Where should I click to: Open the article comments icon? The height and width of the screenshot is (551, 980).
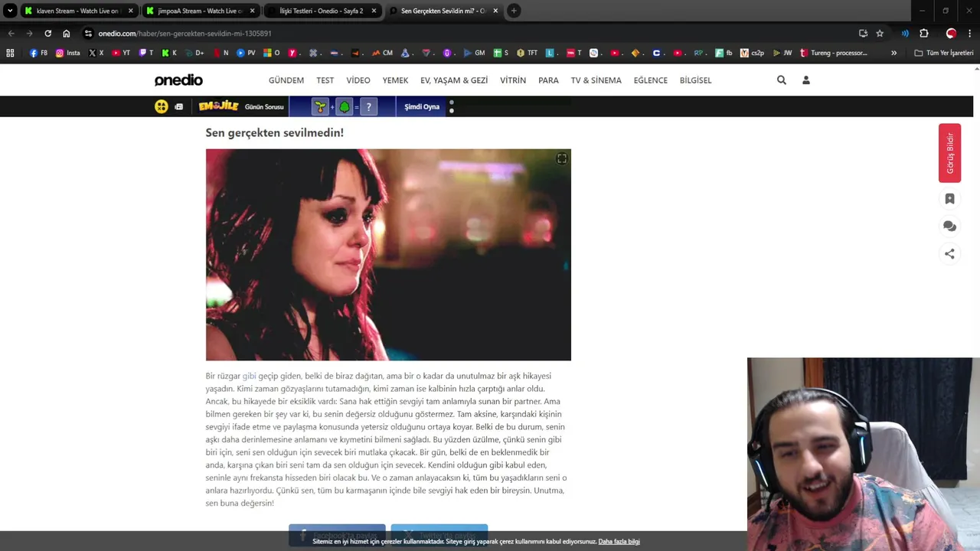pos(949,226)
